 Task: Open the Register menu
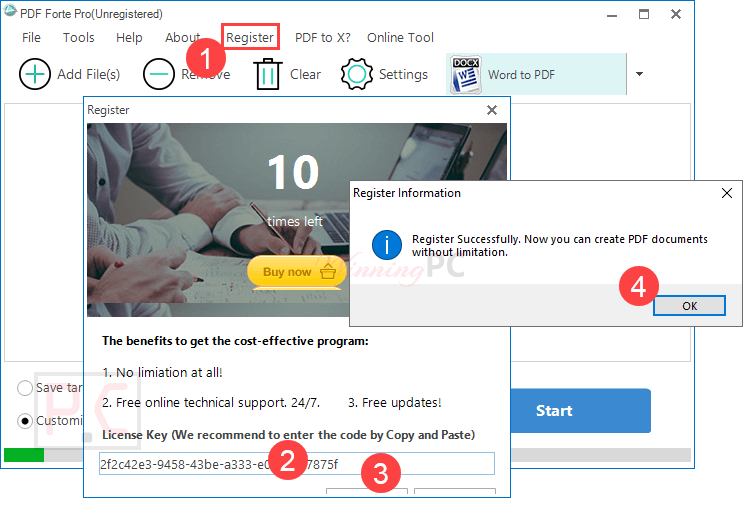tap(250, 37)
